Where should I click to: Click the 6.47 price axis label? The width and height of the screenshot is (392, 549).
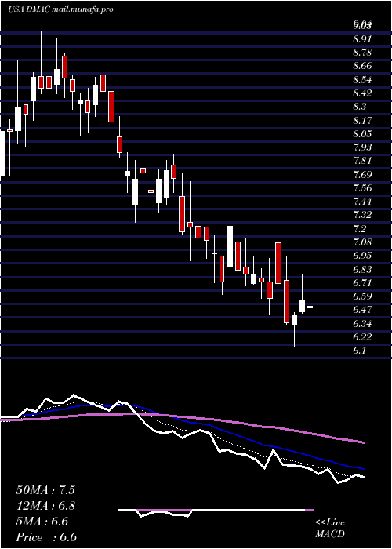[362, 310]
